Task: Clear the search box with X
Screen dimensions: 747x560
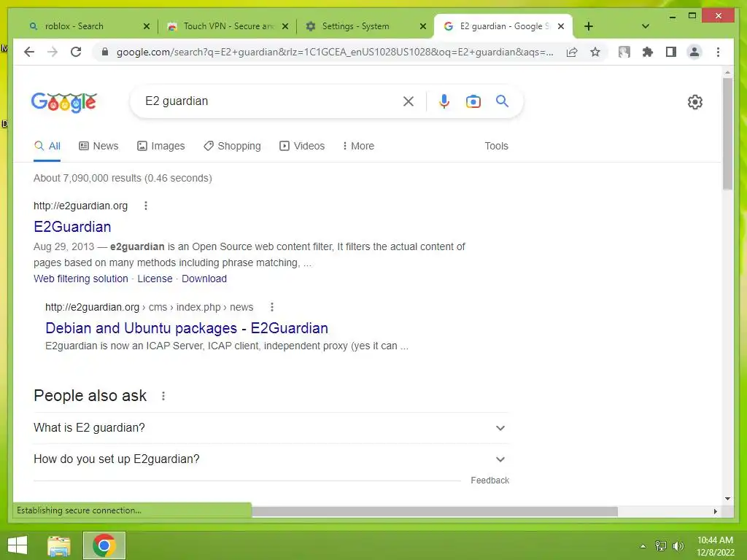Action: [x=409, y=101]
